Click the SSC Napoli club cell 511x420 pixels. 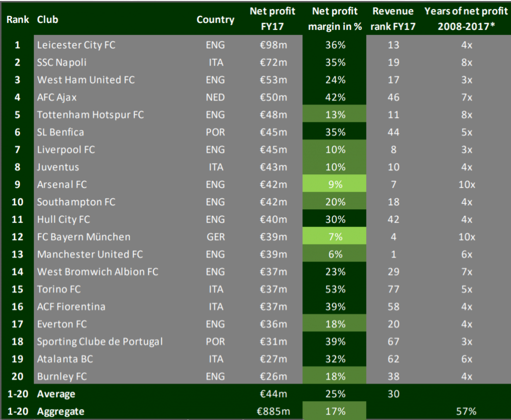[x=62, y=62]
